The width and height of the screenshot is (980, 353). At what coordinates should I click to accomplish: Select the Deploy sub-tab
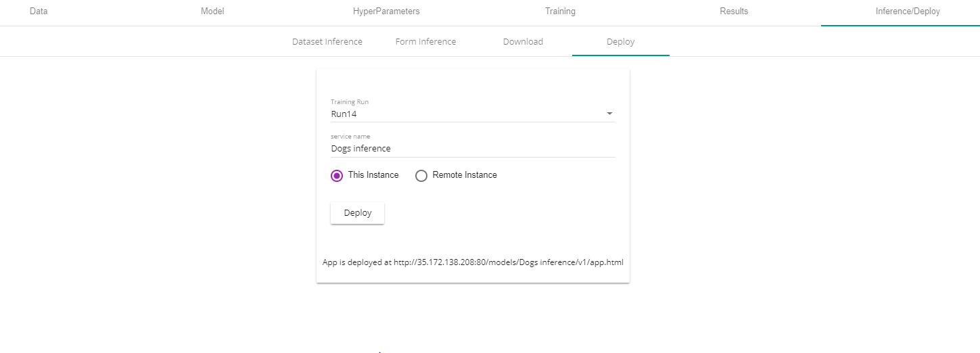[620, 42]
